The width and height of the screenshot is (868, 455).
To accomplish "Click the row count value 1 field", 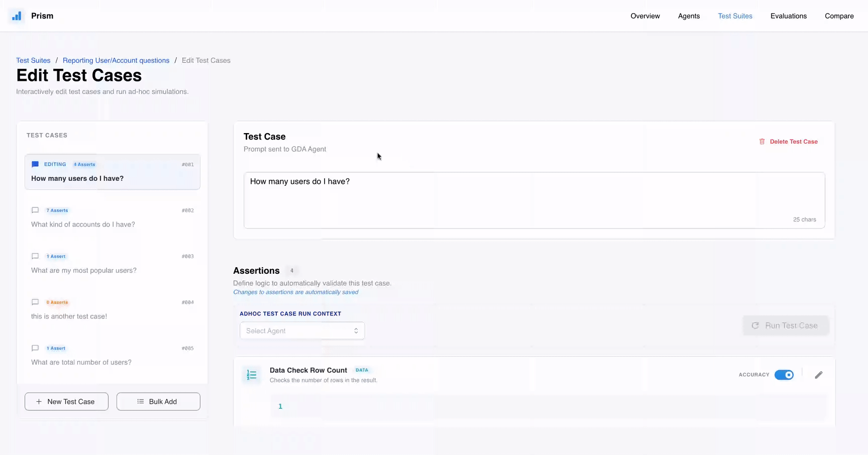I will coord(549,406).
